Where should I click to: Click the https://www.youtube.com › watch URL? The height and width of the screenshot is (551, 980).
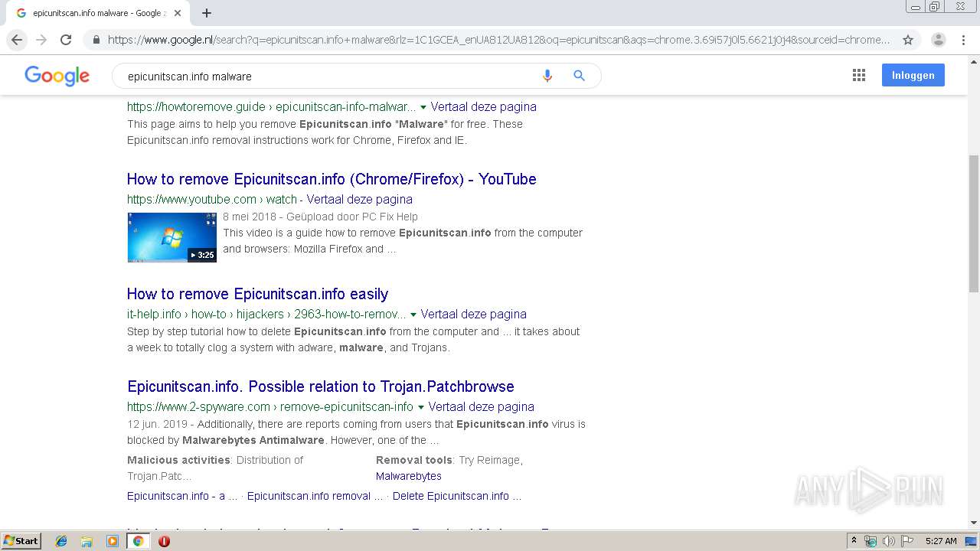[x=212, y=199]
